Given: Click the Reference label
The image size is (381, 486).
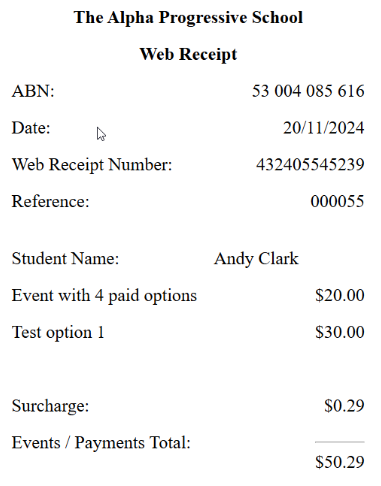Looking at the screenshot, I should click(x=51, y=201).
